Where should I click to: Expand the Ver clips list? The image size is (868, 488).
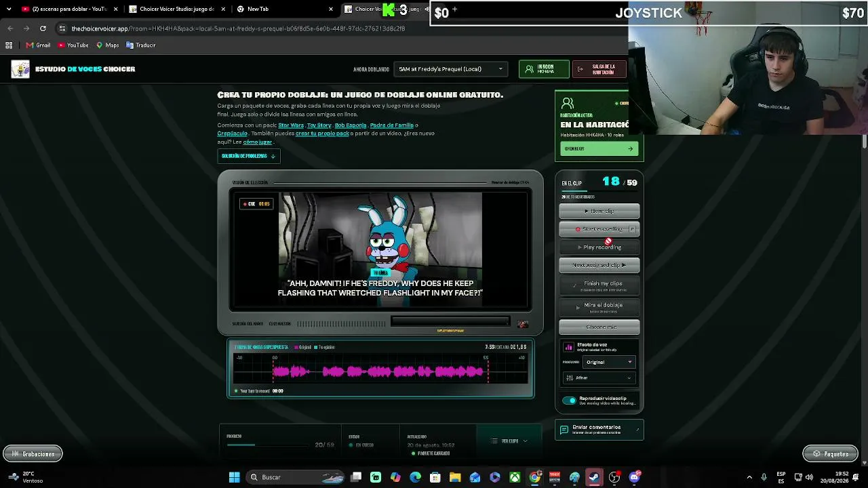point(510,441)
